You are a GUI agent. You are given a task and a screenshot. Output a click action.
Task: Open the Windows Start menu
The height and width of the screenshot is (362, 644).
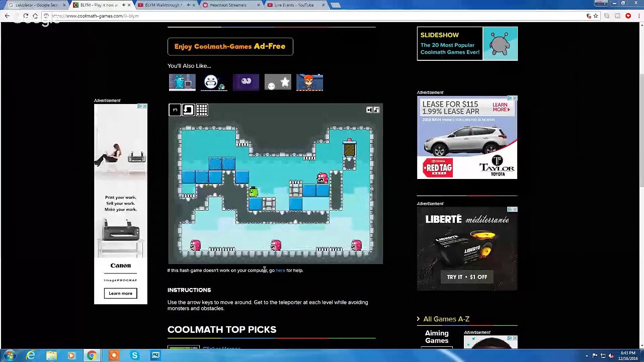click(10, 355)
